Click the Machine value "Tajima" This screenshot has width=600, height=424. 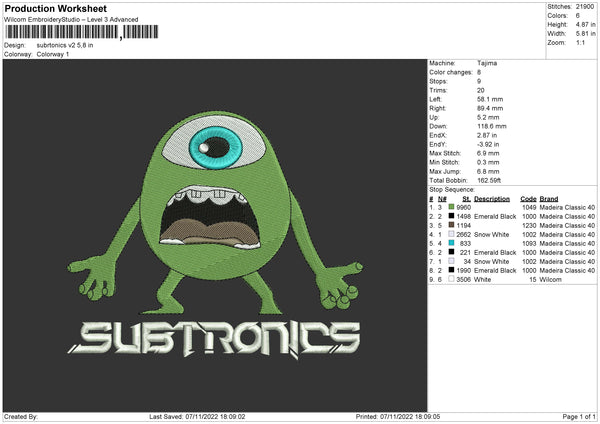pos(487,63)
